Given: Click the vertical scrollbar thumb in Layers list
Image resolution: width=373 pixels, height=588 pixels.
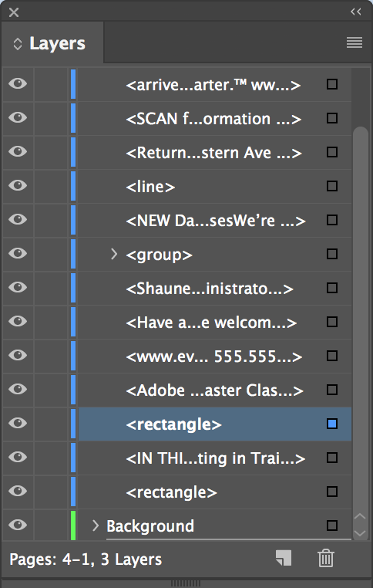Looking at the screenshot, I should 361,319.
